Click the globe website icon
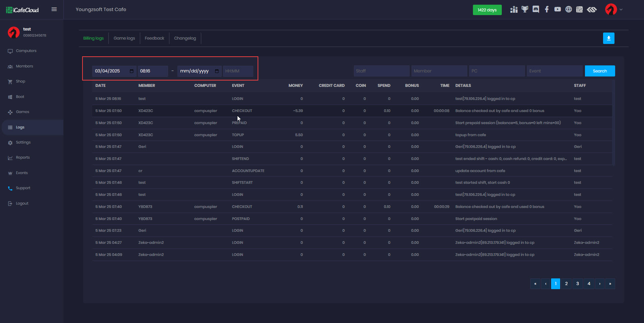 (x=569, y=9)
